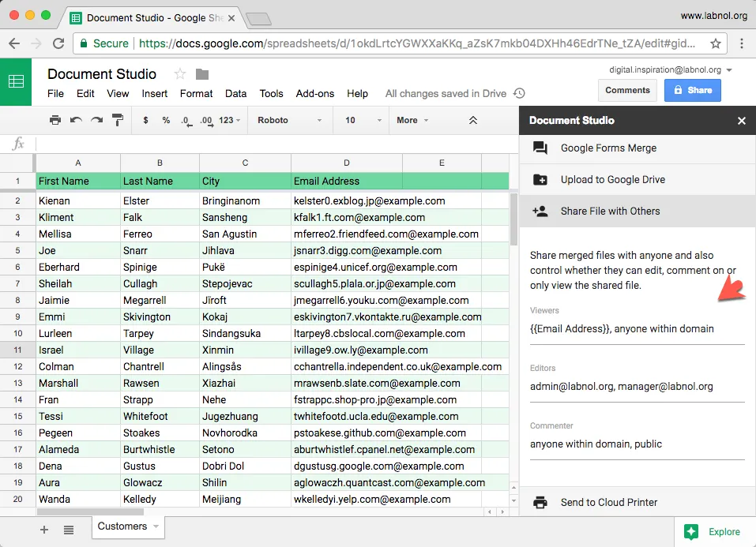Close the Document Studio sidebar
Viewport: 756px width, 547px height.
click(x=741, y=121)
